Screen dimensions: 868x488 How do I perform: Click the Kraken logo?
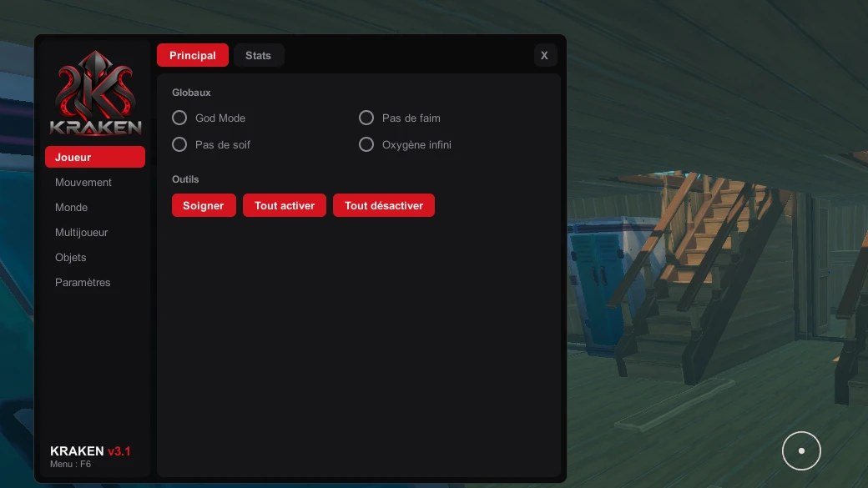pos(95,93)
